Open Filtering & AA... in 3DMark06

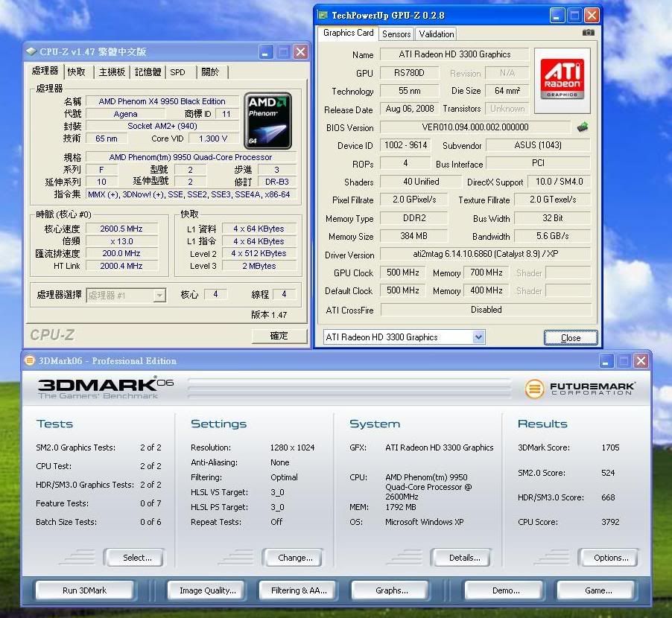coord(297,590)
